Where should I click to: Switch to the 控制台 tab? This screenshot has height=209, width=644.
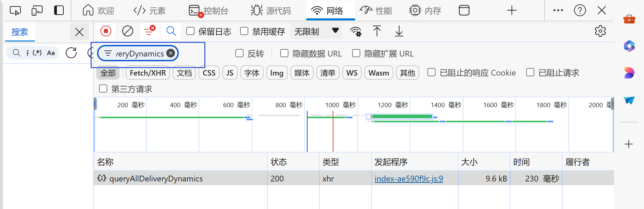[208, 11]
